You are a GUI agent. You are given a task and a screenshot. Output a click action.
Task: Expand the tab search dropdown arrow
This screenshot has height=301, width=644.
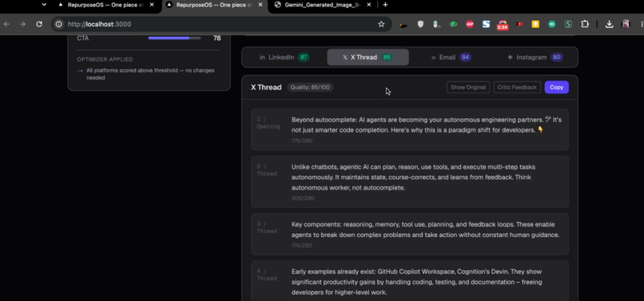point(45,5)
